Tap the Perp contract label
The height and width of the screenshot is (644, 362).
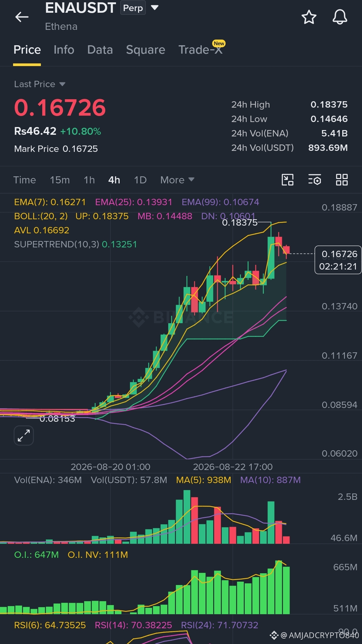(133, 8)
